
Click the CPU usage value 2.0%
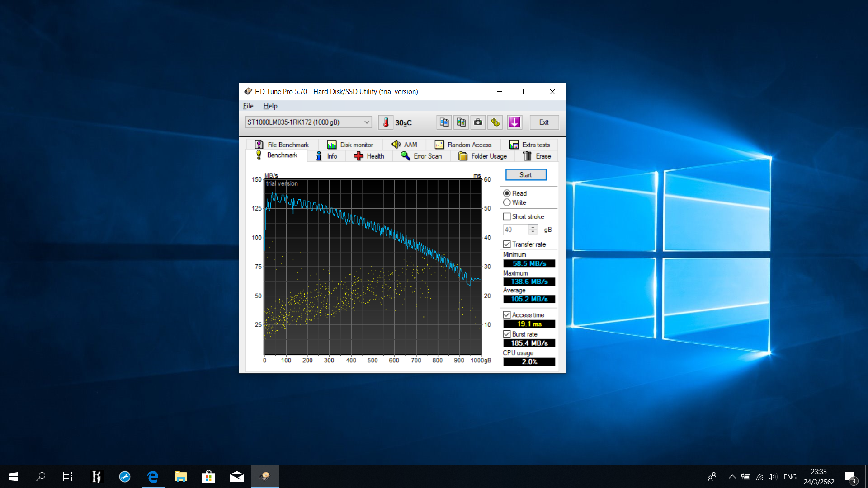(x=529, y=361)
